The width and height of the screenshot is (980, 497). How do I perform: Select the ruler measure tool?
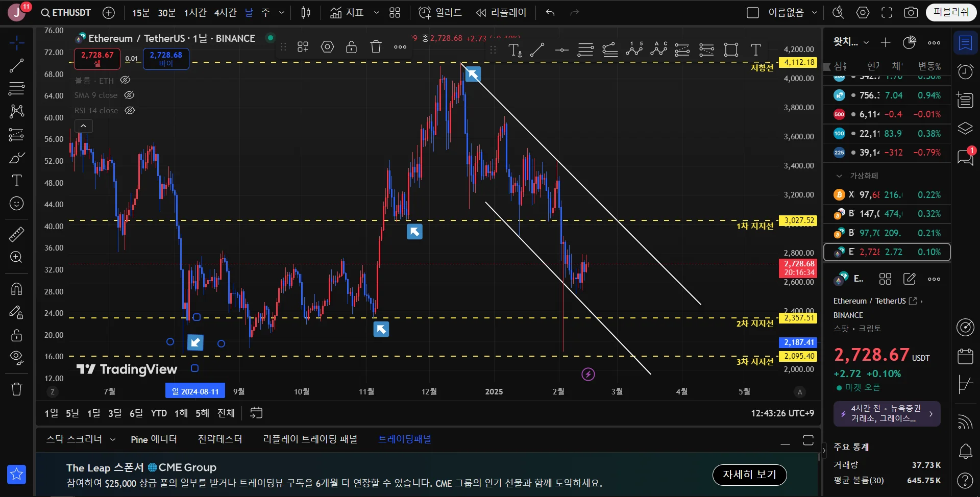(x=17, y=234)
